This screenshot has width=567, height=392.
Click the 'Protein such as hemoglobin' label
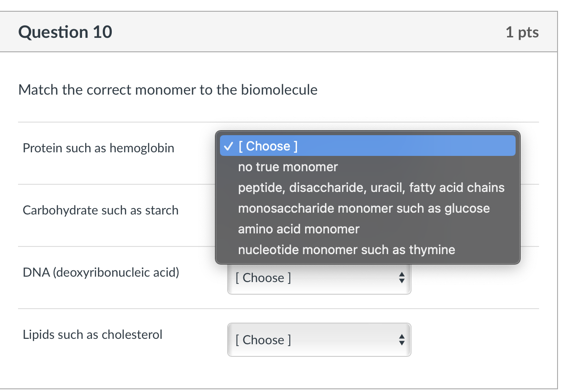(x=98, y=148)
